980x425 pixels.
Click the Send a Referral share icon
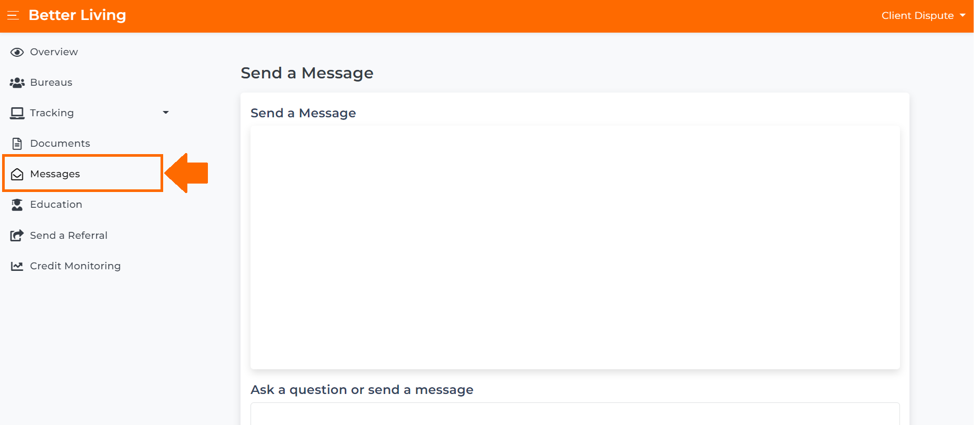click(x=17, y=235)
